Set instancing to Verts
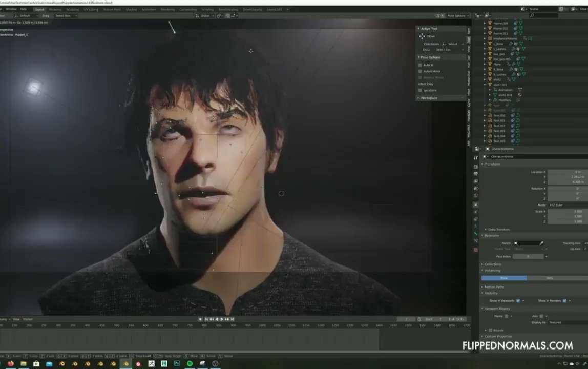 pyautogui.click(x=550, y=278)
